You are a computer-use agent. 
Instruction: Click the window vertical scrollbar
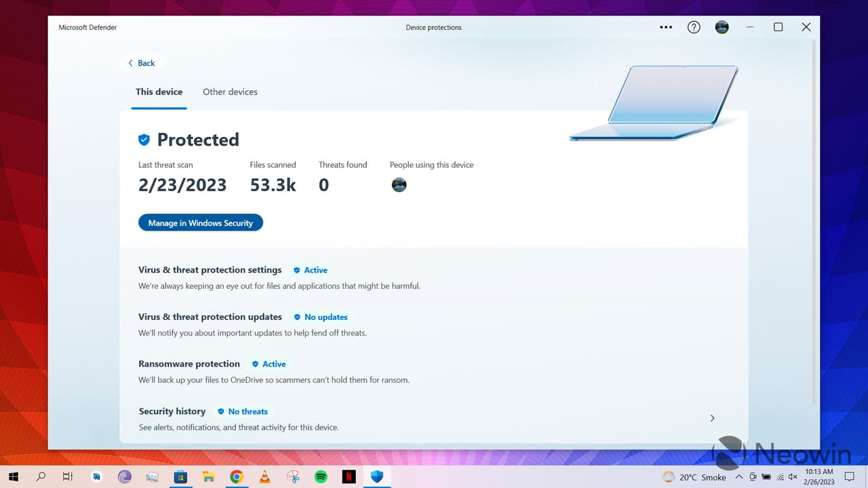pyautogui.click(x=814, y=224)
